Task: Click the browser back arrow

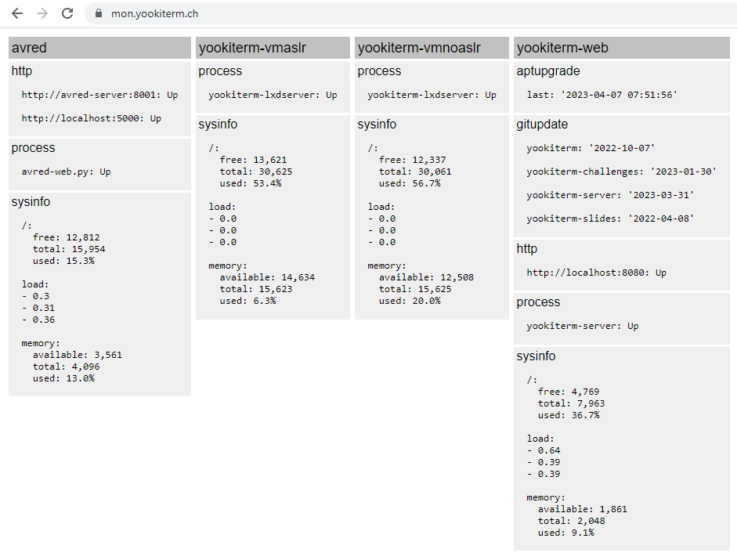Action: (x=17, y=13)
